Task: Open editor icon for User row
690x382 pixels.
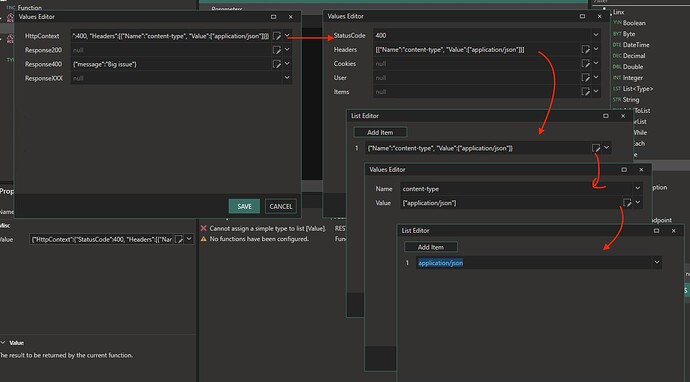Action: pos(585,77)
